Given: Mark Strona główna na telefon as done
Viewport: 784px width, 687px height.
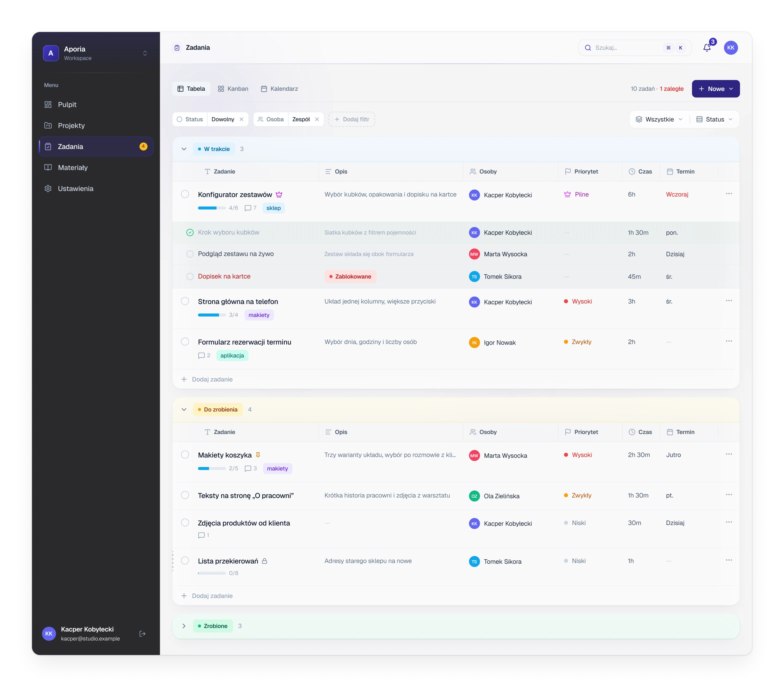Looking at the screenshot, I should pyautogui.click(x=185, y=301).
